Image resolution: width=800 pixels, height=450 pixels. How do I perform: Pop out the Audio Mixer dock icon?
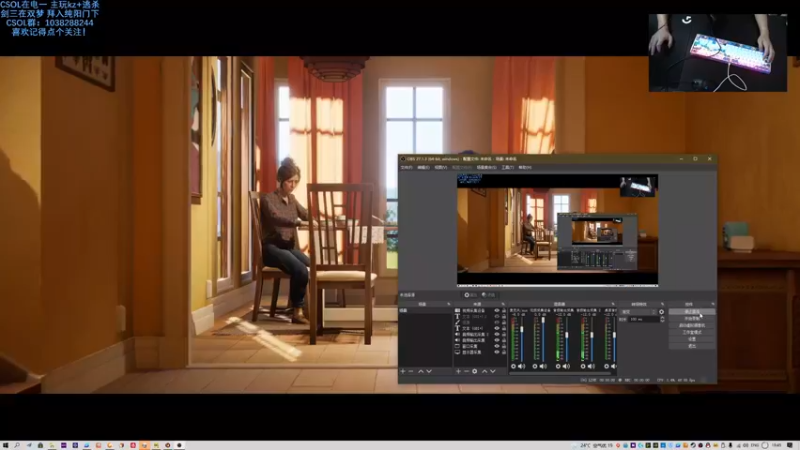click(613, 304)
